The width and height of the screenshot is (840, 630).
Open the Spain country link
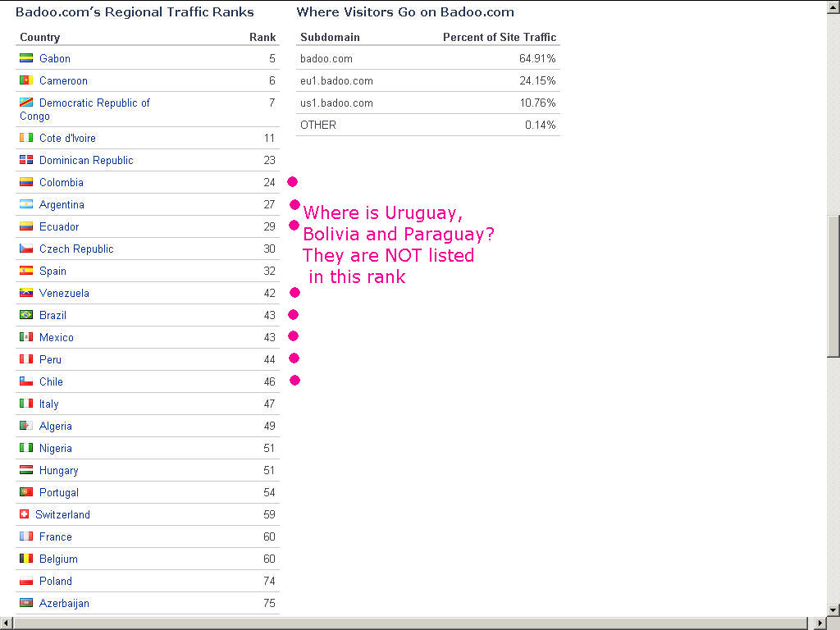tap(52, 271)
